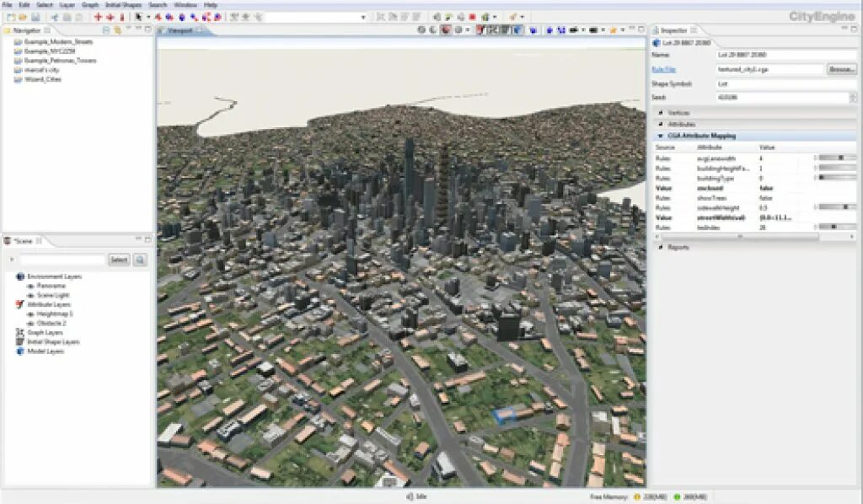Click the idle status icon in status bar
The width and height of the screenshot is (863, 504).
(410, 496)
